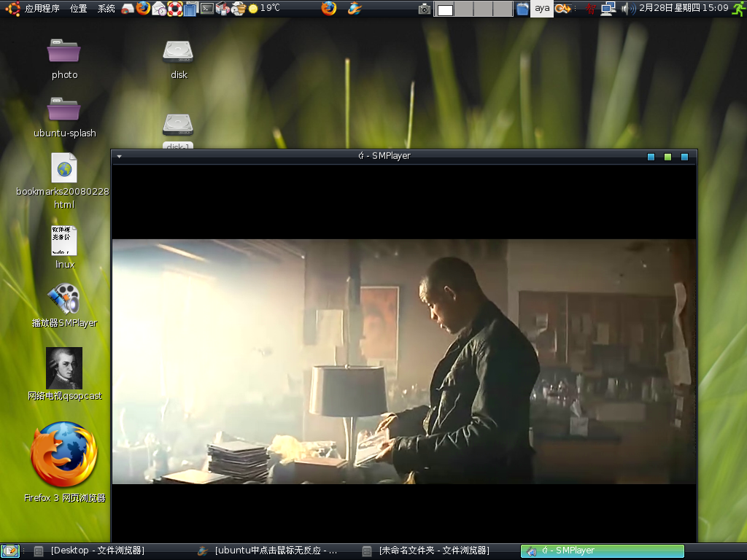Image resolution: width=747 pixels, height=560 pixels.
Task: Open the linux text file on the desktop
Action: point(64,248)
